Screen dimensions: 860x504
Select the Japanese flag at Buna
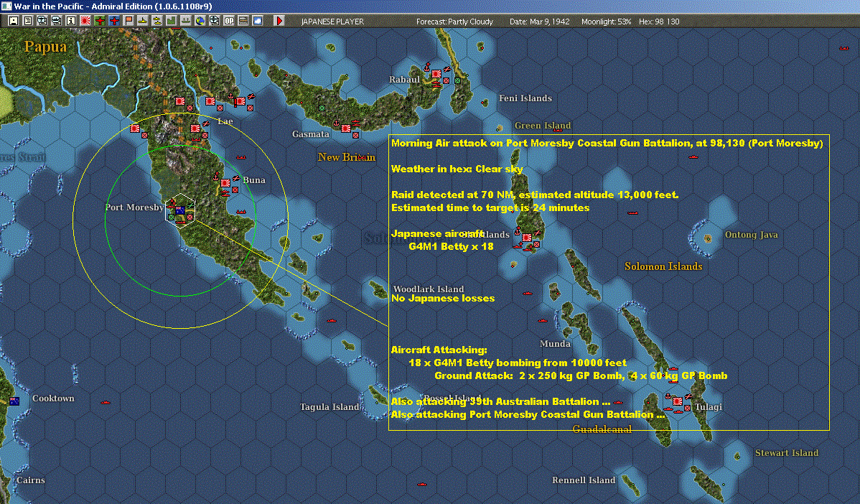click(x=225, y=182)
